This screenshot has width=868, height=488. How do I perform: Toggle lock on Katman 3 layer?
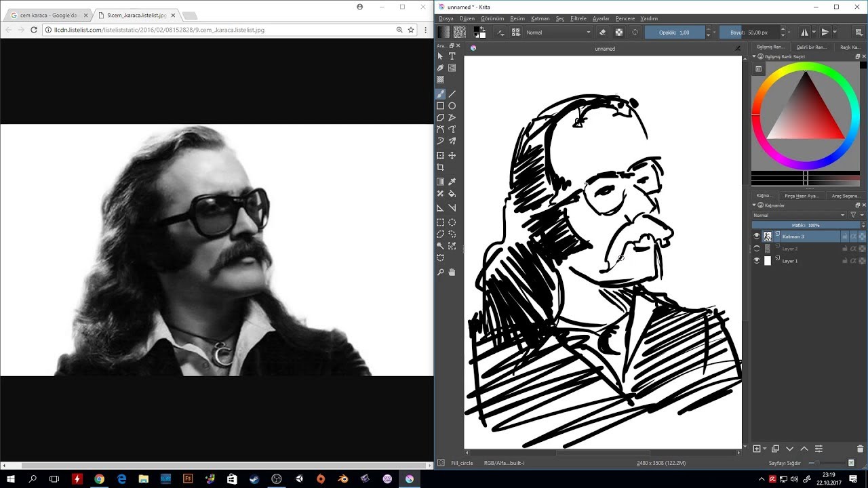click(x=845, y=237)
